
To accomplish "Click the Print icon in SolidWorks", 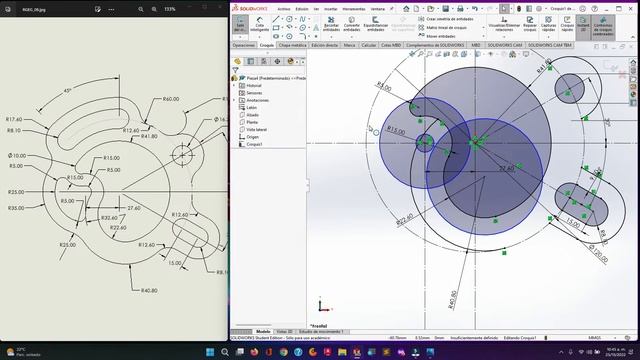I will (460, 9).
